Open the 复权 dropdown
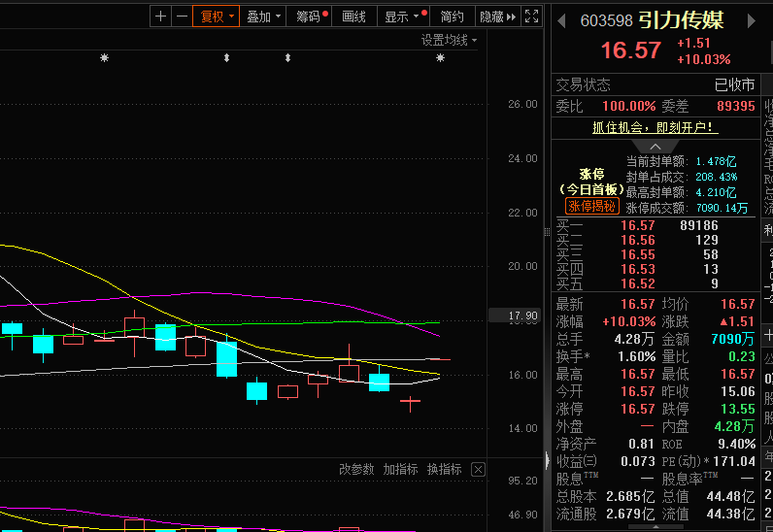 pyautogui.click(x=216, y=17)
